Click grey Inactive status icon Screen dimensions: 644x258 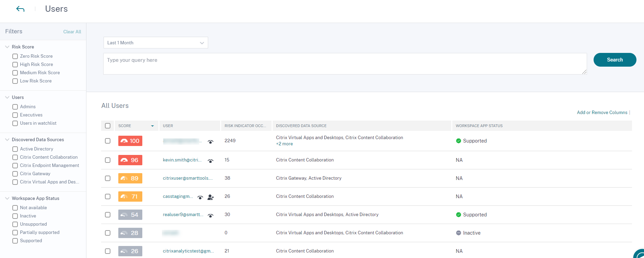pyautogui.click(x=458, y=233)
